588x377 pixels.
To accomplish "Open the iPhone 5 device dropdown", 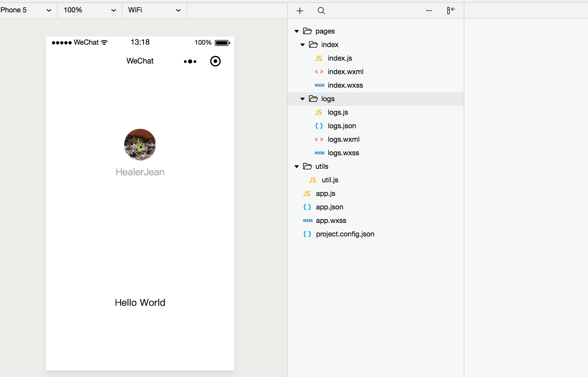I will point(26,10).
